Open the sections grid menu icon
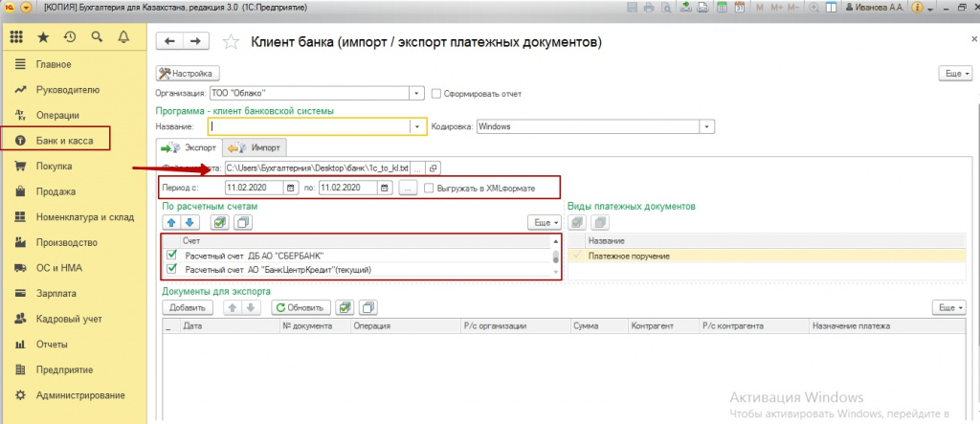This screenshot has height=424, width=980. tap(17, 37)
